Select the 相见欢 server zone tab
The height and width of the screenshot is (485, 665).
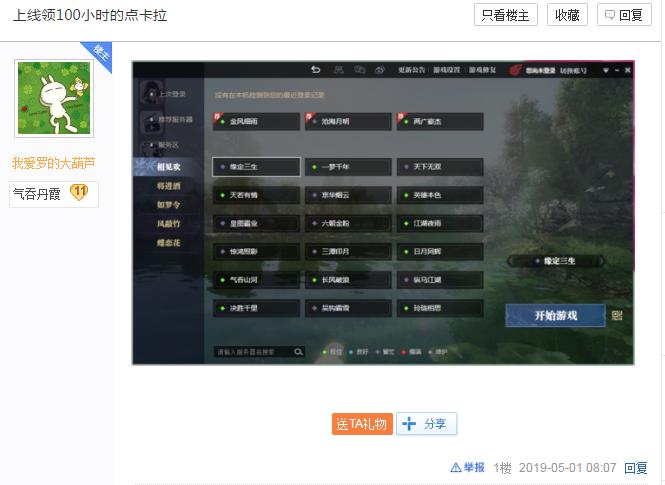[169, 167]
